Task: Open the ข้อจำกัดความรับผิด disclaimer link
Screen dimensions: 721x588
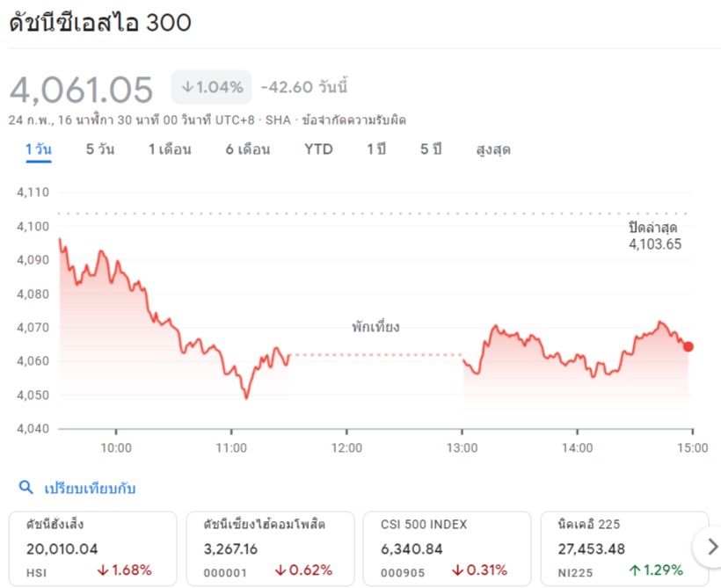Action: pyautogui.click(x=354, y=120)
